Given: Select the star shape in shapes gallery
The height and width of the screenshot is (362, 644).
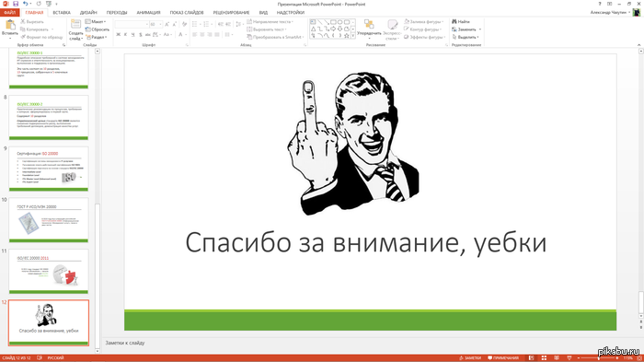Looking at the screenshot, I should tap(347, 36).
